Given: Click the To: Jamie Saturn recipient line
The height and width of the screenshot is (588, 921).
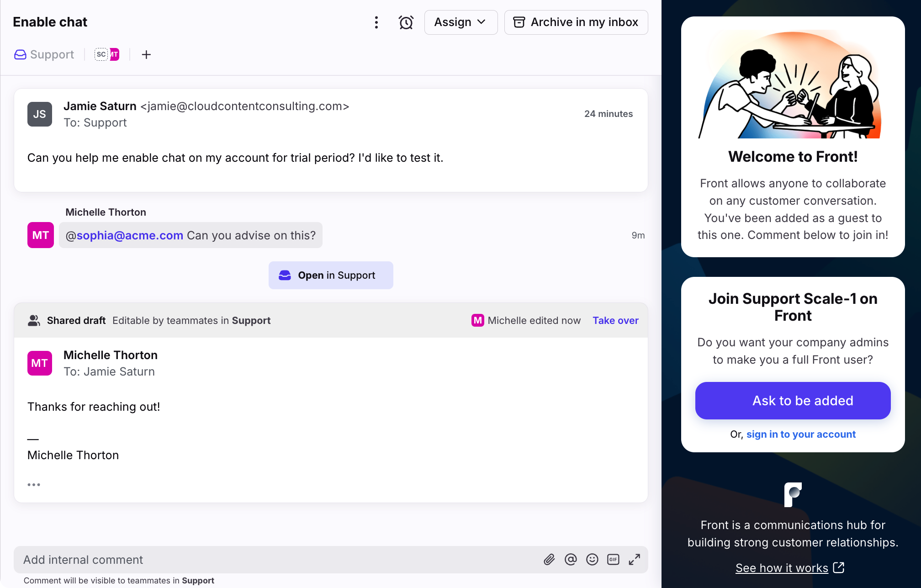Looking at the screenshot, I should (x=109, y=372).
